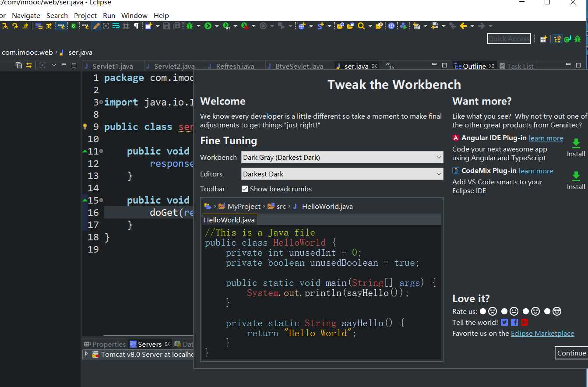The height and width of the screenshot is (387, 588).
Task: Click the HelloWorld.java preview tab
Action: [x=229, y=219]
